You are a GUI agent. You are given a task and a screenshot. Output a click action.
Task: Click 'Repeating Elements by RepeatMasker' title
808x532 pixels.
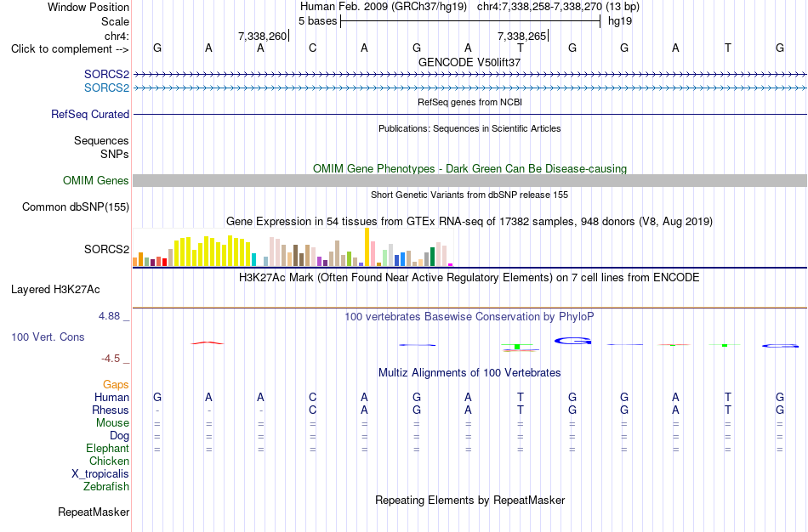click(470, 501)
